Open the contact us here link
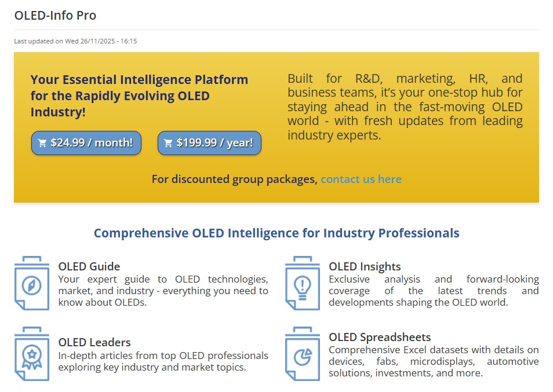The width and height of the screenshot is (553, 392). pos(361,179)
